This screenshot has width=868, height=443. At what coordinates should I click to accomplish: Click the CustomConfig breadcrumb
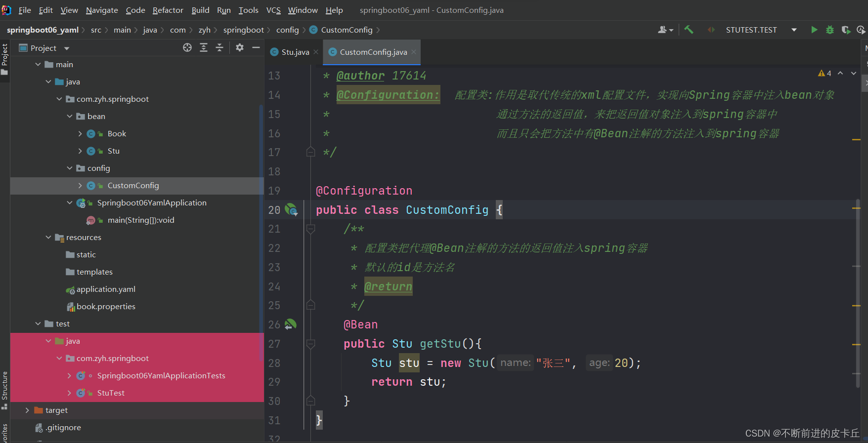point(347,30)
